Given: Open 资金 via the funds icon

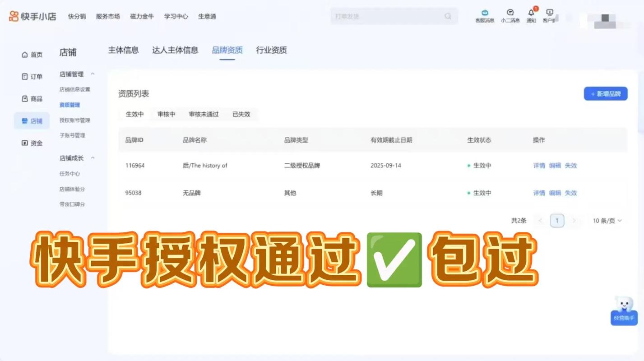Looking at the screenshot, I should [x=32, y=143].
